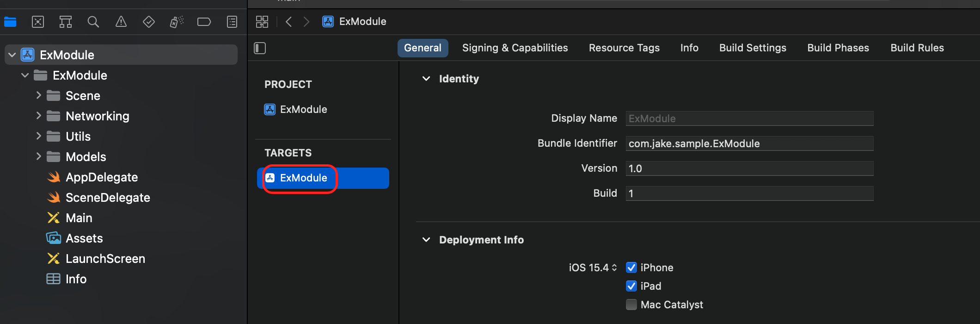Click the Models folder icon

tap(54, 157)
